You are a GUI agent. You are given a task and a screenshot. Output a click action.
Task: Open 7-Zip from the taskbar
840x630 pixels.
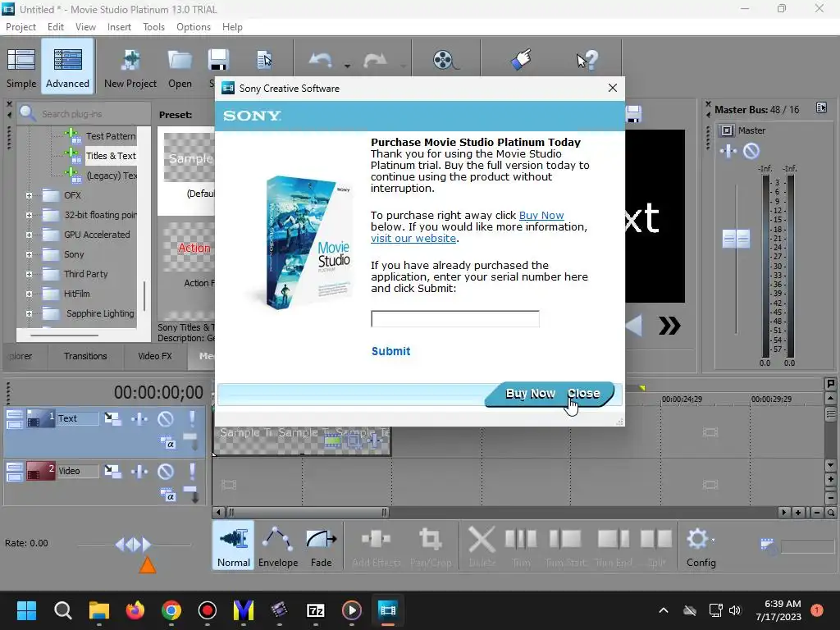[316, 610]
